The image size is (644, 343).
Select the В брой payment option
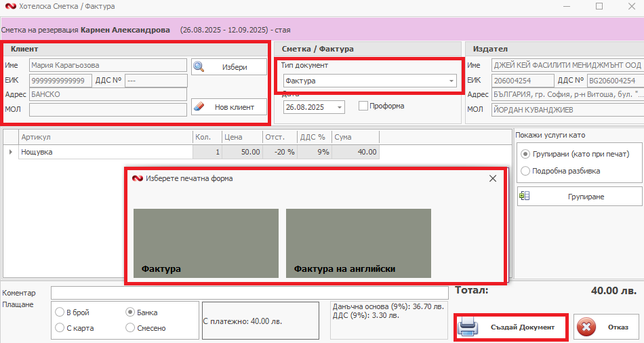click(60, 312)
